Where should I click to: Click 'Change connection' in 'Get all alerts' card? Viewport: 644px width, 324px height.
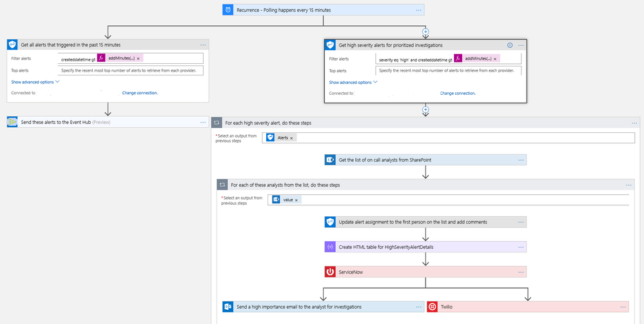[140, 93]
